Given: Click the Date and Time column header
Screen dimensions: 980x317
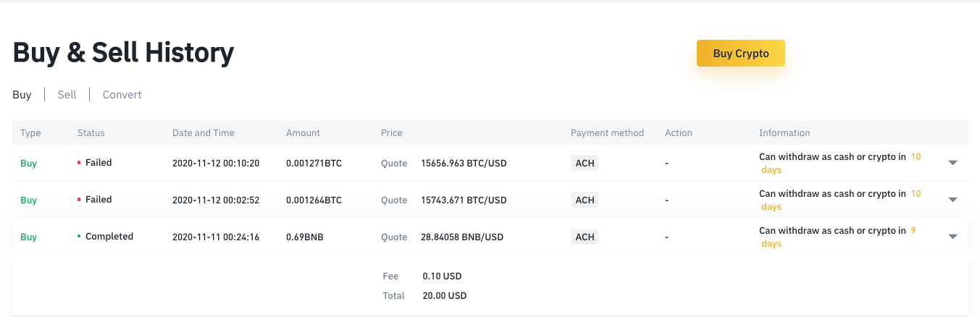Looking at the screenshot, I should 203,133.
